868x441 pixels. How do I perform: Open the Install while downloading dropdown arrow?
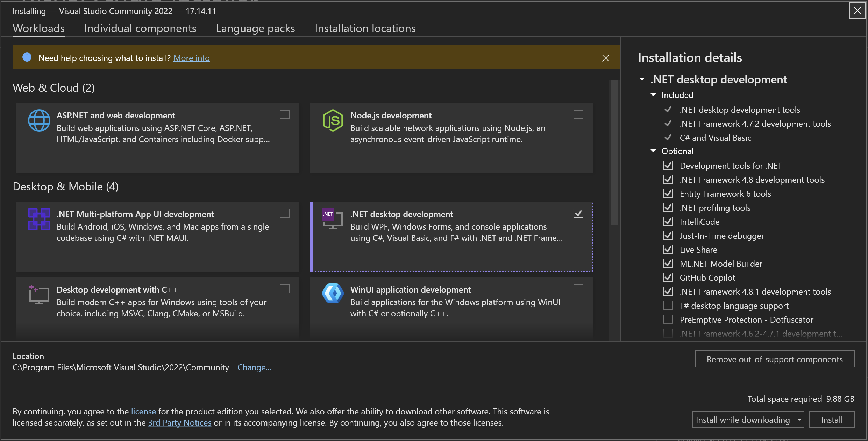(799, 419)
